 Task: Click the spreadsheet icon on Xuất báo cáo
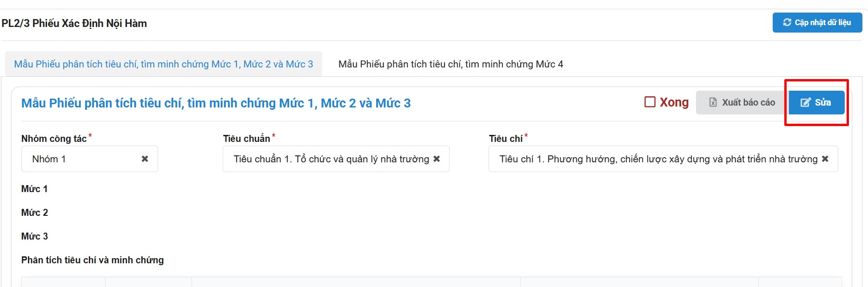tap(713, 102)
